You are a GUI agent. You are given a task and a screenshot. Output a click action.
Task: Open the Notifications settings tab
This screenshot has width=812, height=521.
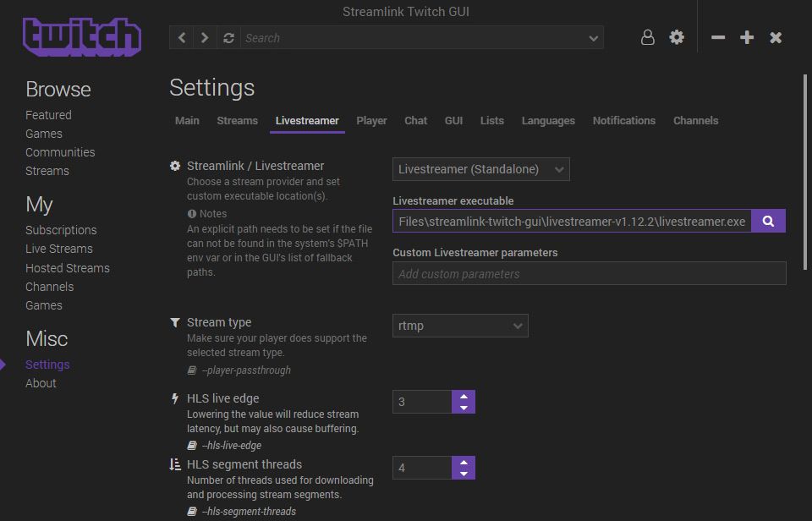click(x=624, y=121)
